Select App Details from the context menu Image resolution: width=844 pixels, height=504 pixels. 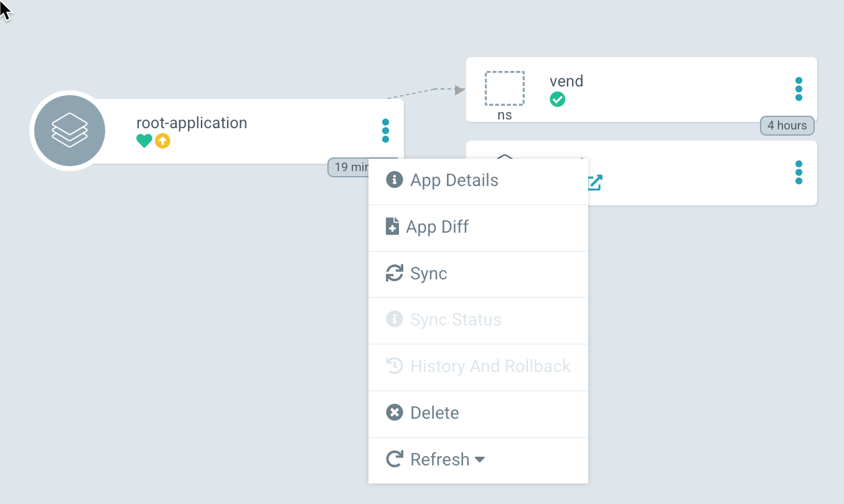click(454, 180)
